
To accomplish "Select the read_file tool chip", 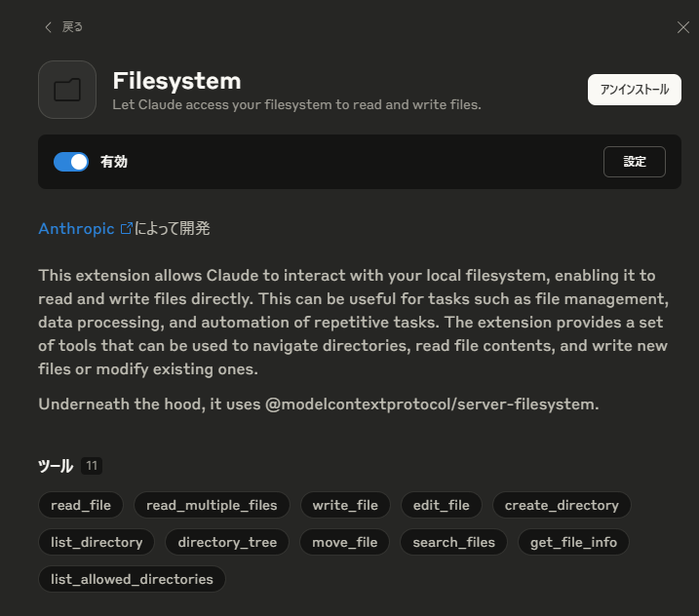I will 81,505.
